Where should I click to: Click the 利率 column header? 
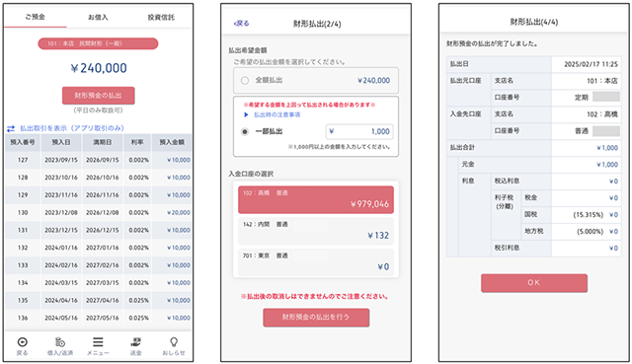(x=137, y=142)
